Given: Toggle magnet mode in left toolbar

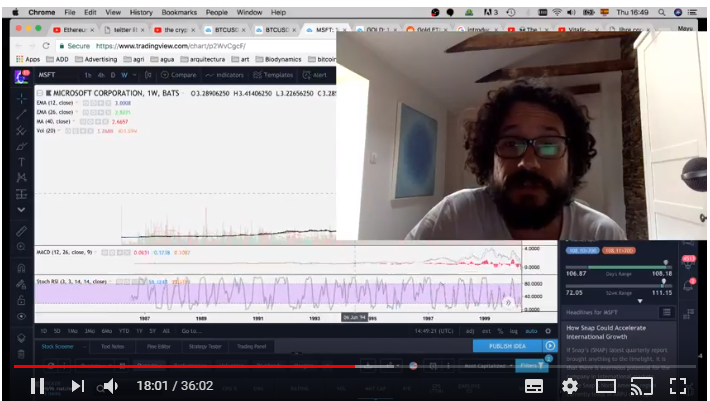Looking at the screenshot, I should (x=21, y=268).
